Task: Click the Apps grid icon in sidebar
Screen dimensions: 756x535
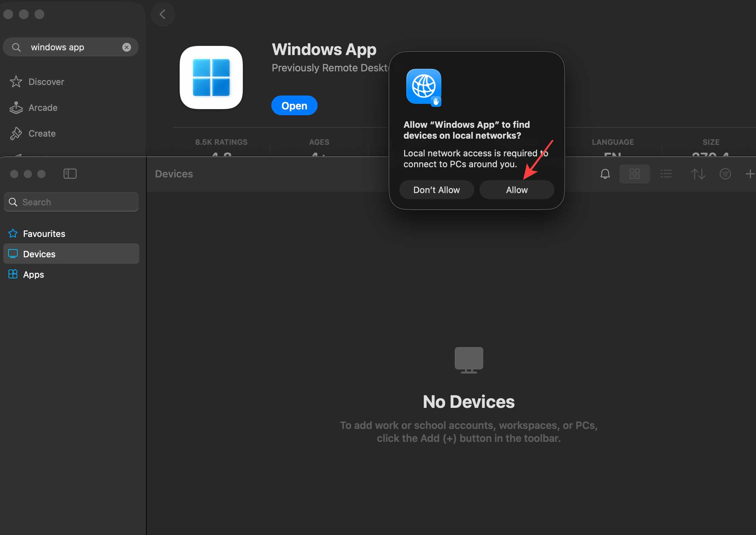Action: (13, 274)
